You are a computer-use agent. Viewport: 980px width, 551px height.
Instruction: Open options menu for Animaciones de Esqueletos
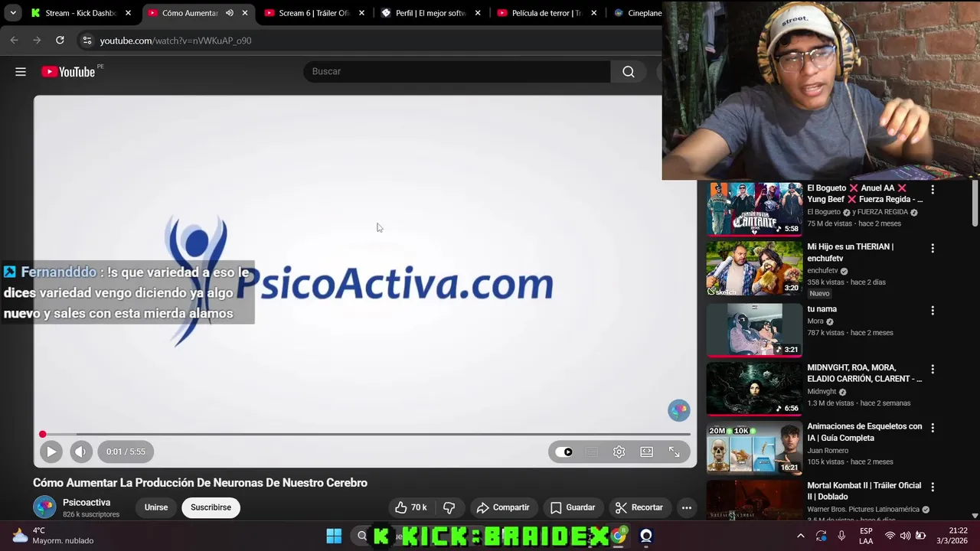tap(933, 428)
